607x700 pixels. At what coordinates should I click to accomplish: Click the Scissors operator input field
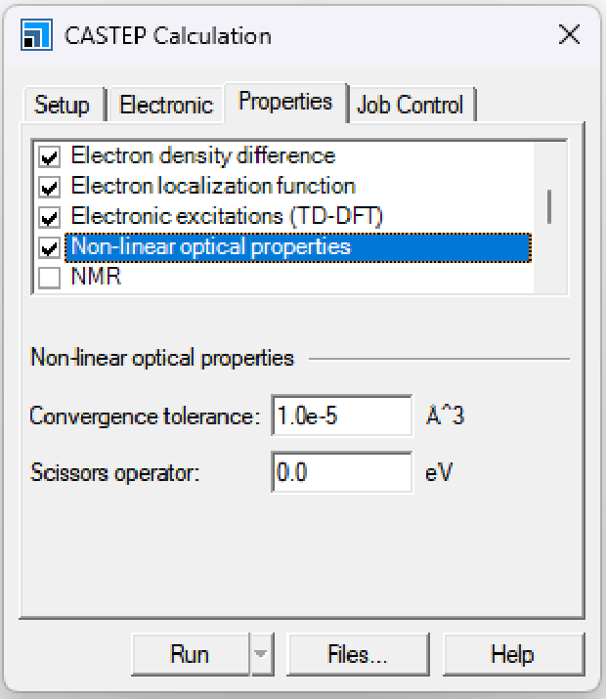click(342, 473)
